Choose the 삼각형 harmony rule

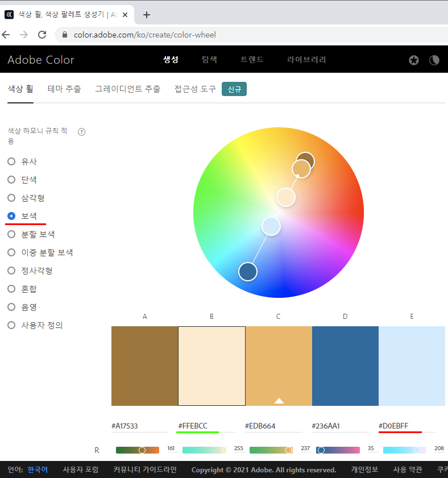[11, 198]
